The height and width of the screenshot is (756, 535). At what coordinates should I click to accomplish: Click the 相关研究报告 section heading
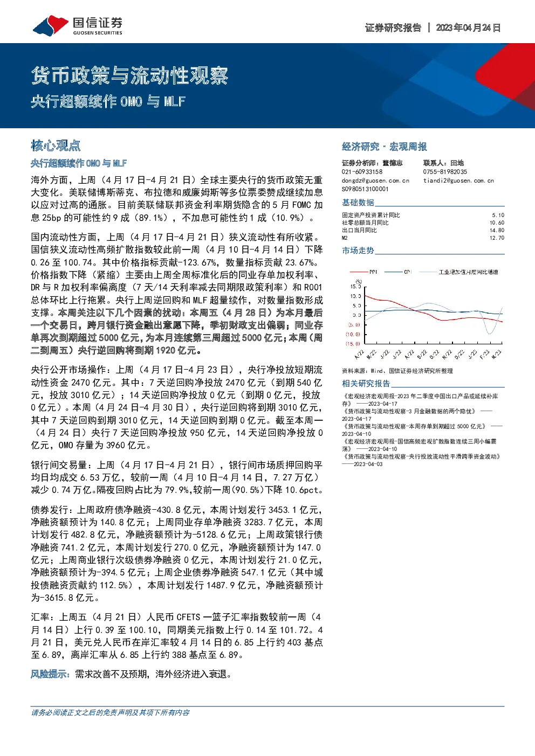point(366,384)
